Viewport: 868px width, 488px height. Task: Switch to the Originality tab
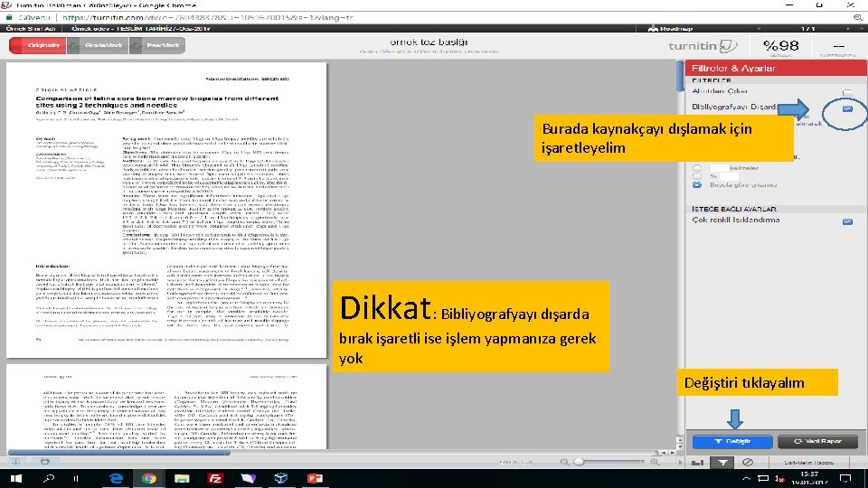(x=38, y=45)
